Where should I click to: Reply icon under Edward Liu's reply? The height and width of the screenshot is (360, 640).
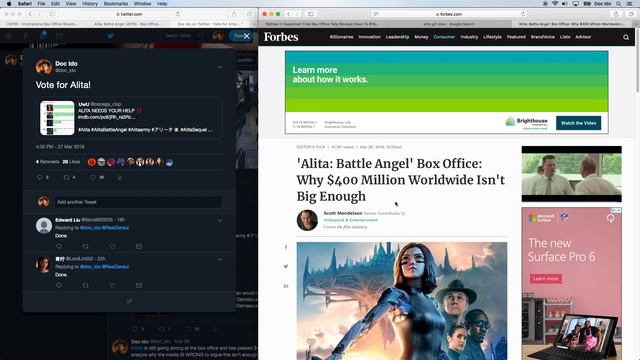(59, 247)
